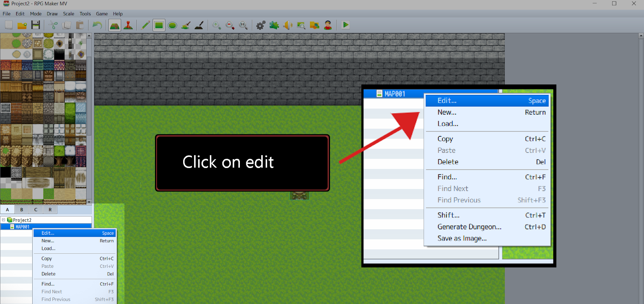This screenshot has width=644, height=304.
Task: Open the Scale menu
Action: pos(68,14)
